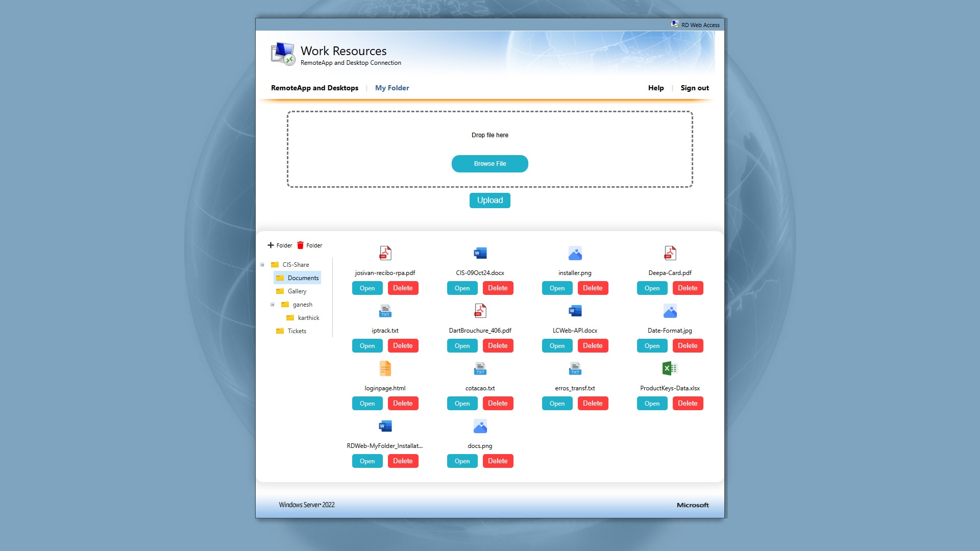This screenshot has width=980, height=551.
Task: Delete CIS-09Oct24.docx
Action: click(x=498, y=288)
